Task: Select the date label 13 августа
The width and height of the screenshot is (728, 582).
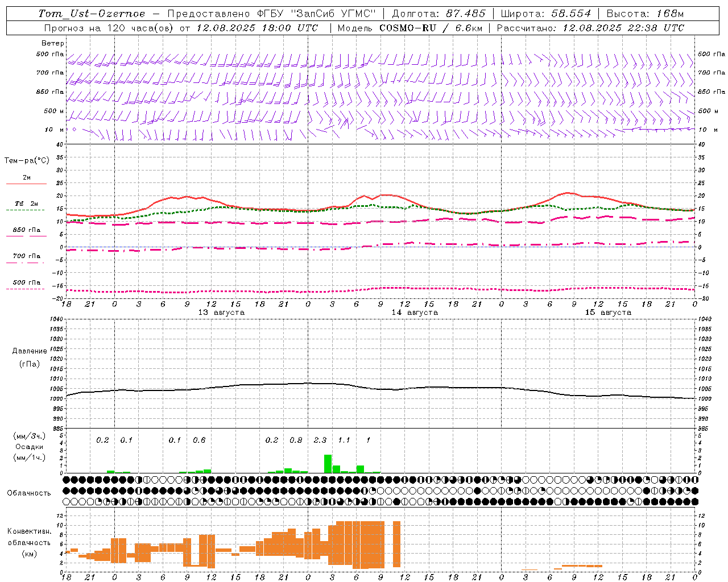Action: click(221, 313)
